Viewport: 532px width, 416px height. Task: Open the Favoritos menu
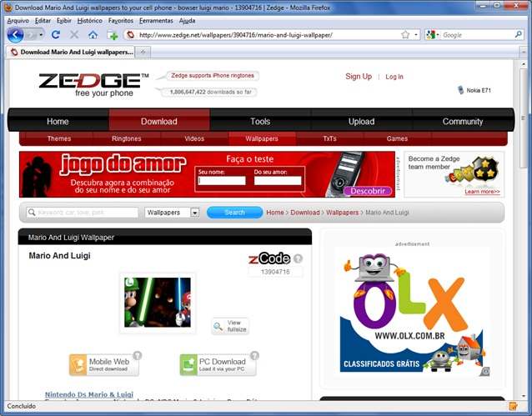pyautogui.click(x=121, y=21)
